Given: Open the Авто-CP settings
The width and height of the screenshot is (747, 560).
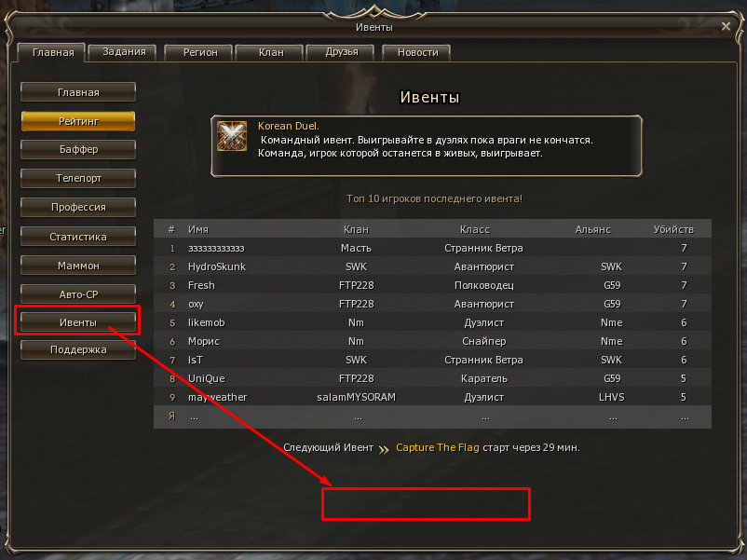Looking at the screenshot, I should tap(78, 294).
